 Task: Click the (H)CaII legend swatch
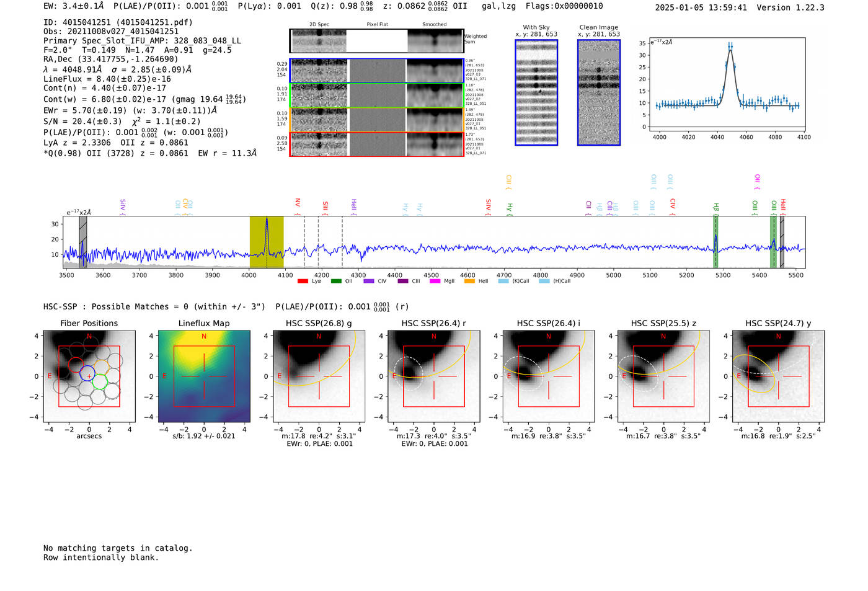[x=544, y=281]
